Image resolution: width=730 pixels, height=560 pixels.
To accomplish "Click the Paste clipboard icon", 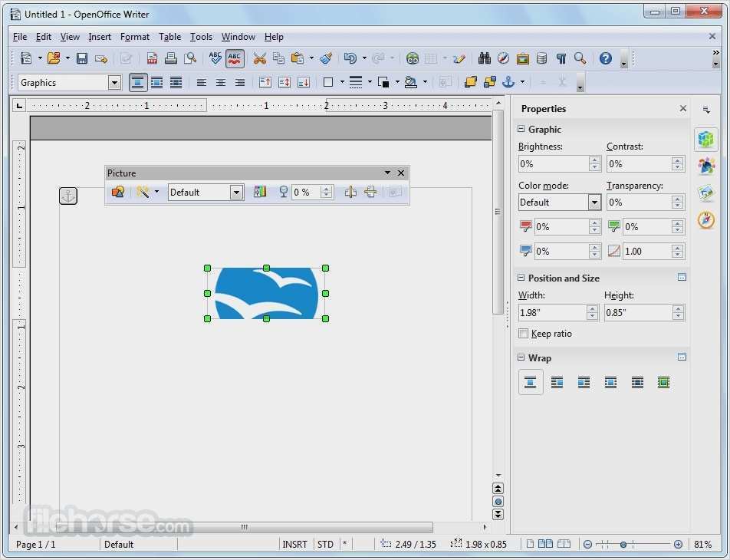I will [298, 58].
